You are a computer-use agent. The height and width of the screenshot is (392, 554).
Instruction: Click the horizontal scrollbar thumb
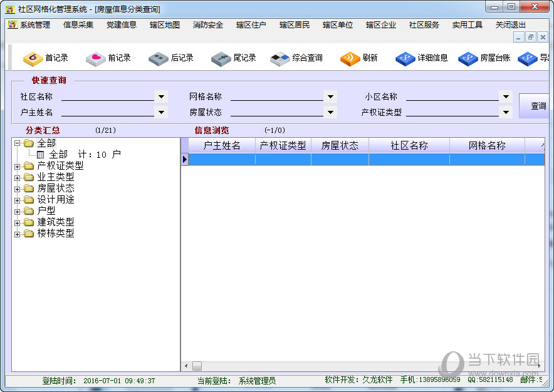pyautogui.click(x=197, y=366)
